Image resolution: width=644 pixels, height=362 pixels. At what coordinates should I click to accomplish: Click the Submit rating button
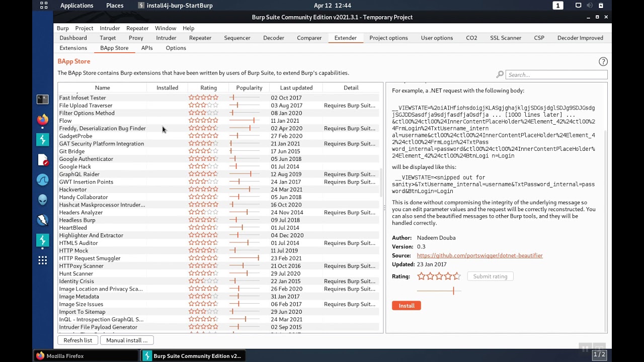tap(490, 276)
